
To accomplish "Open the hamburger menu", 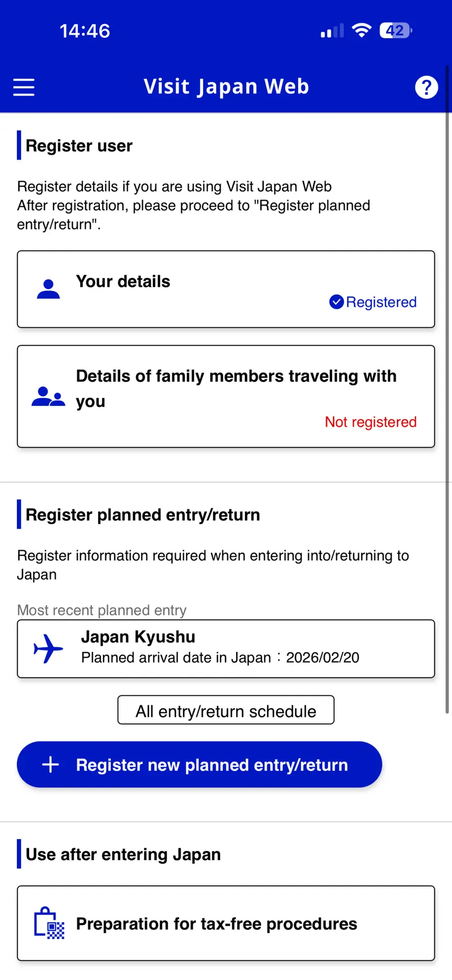I will point(24,87).
